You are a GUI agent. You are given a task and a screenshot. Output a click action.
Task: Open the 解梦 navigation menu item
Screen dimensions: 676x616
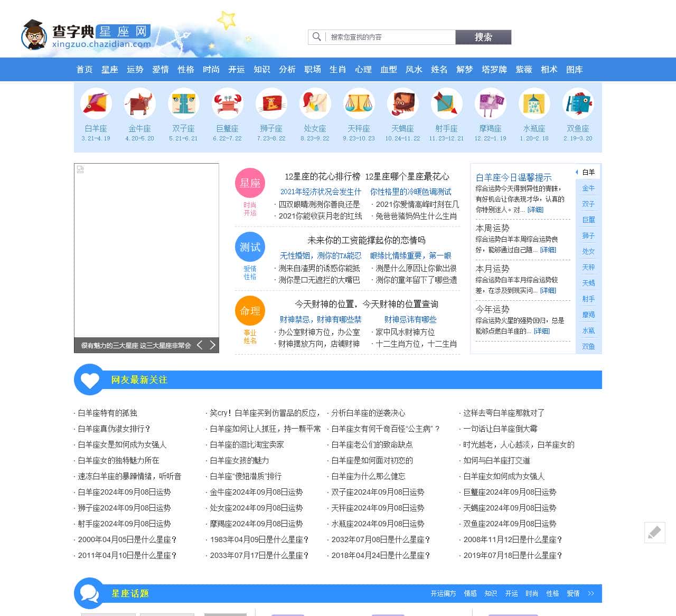click(x=465, y=69)
